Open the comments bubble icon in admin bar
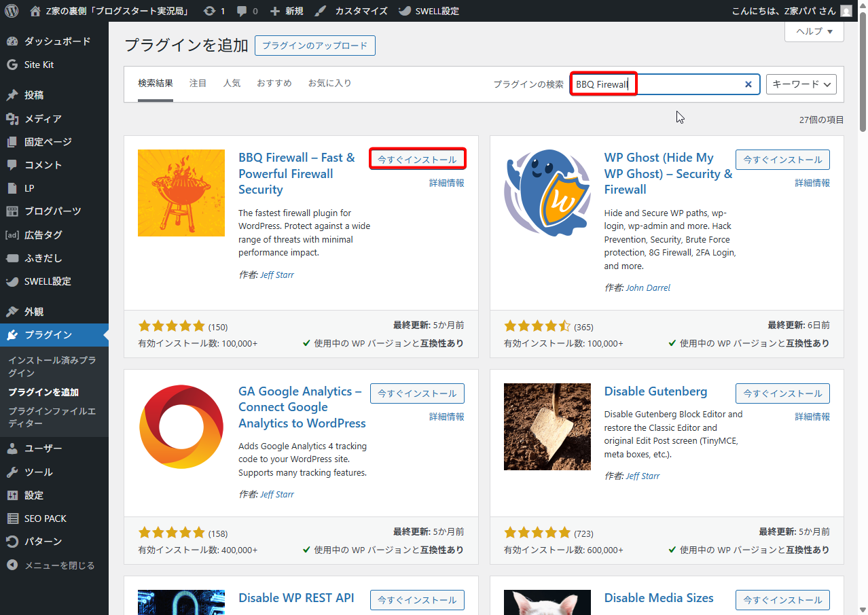Viewport: 868px width, 615px height. point(240,12)
